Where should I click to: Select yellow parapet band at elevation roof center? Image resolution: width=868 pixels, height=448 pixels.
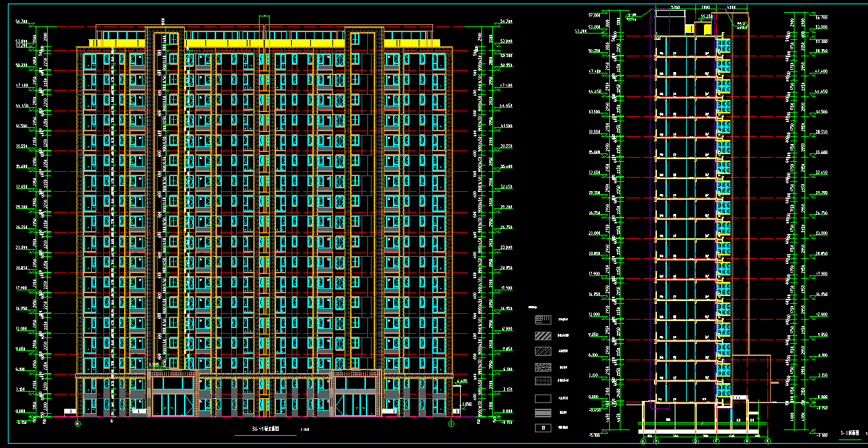coord(265,44)
